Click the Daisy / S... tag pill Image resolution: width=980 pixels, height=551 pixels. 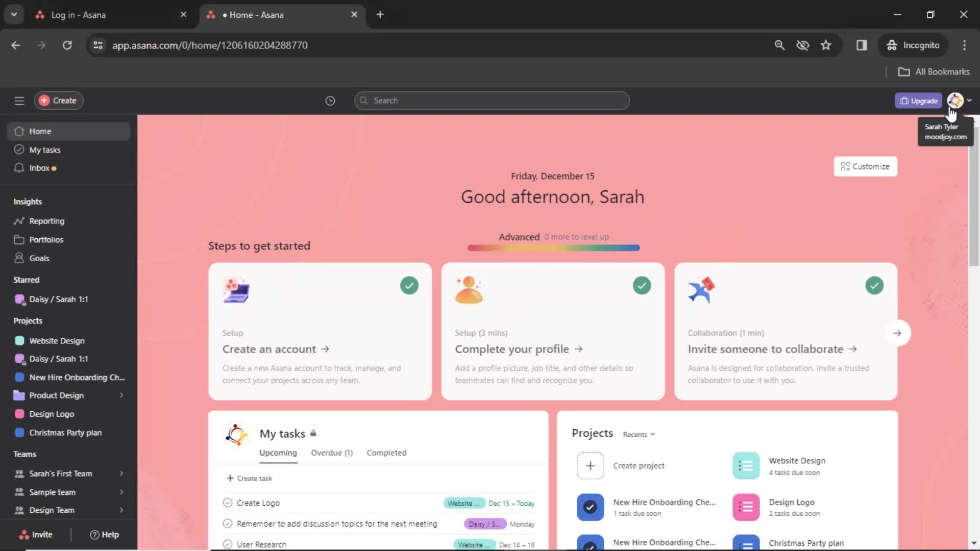click(x=484, y=524)
